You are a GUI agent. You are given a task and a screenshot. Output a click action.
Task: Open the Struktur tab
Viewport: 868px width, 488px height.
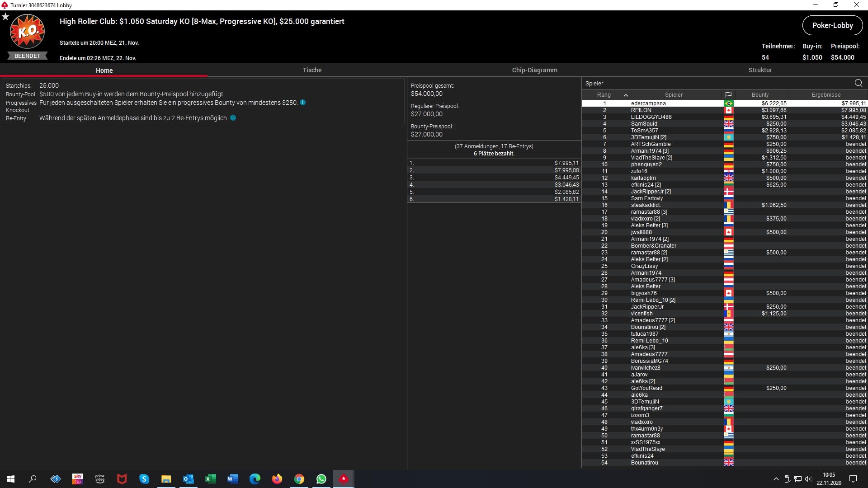pyautogui.click(x=760, y=70)
